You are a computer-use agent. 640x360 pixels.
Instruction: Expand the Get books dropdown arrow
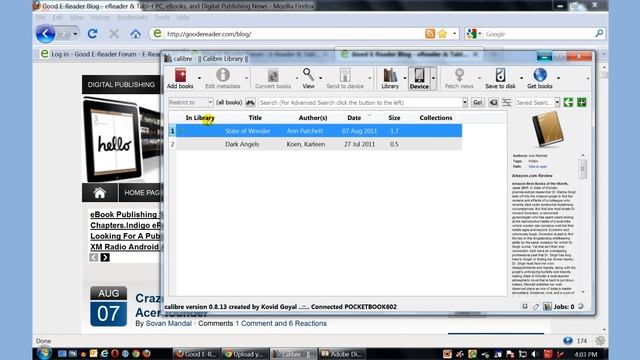click(558, 78)
